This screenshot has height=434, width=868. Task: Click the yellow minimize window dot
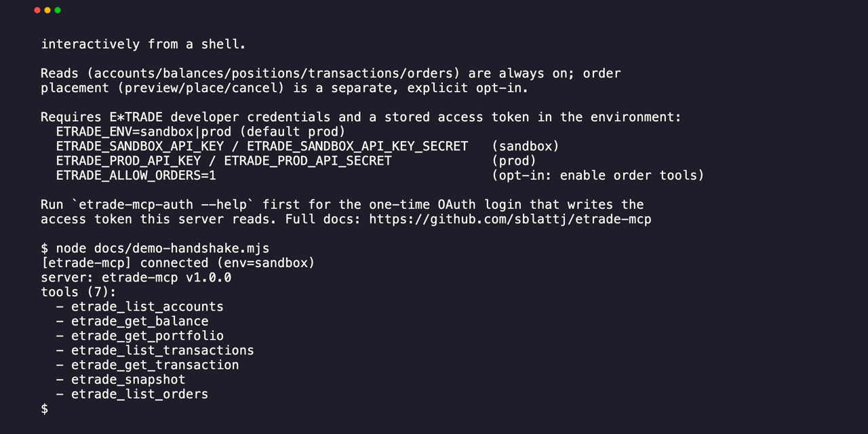click(47, 10)
